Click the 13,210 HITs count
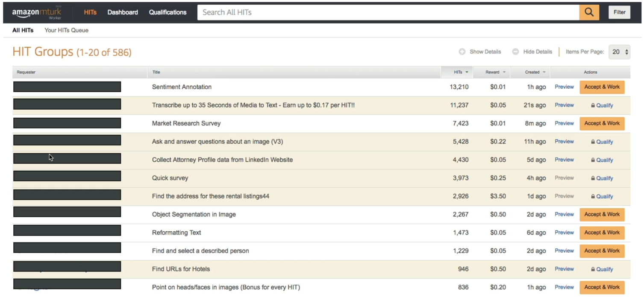644x297 pixels. (459, 87)
